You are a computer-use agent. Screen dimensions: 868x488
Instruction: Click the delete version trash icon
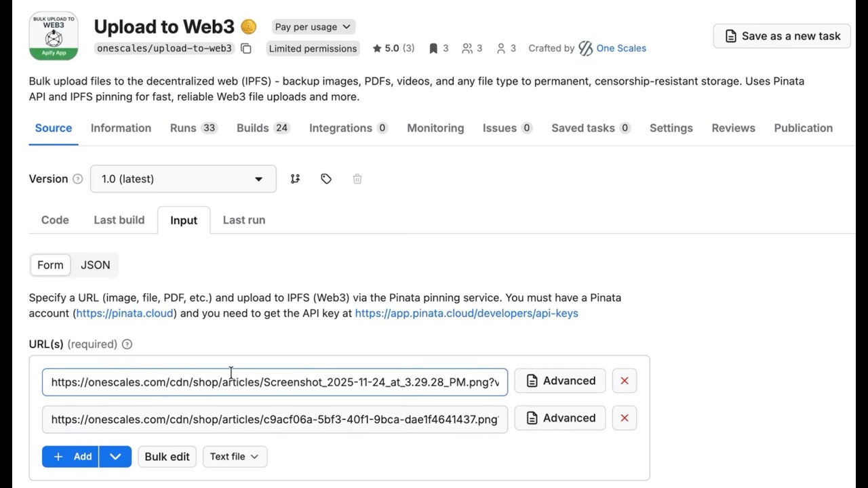point(357,179)
